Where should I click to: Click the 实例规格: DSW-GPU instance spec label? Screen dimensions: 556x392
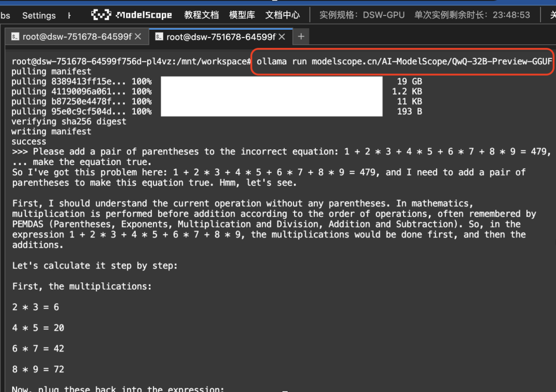coord(362,15)
